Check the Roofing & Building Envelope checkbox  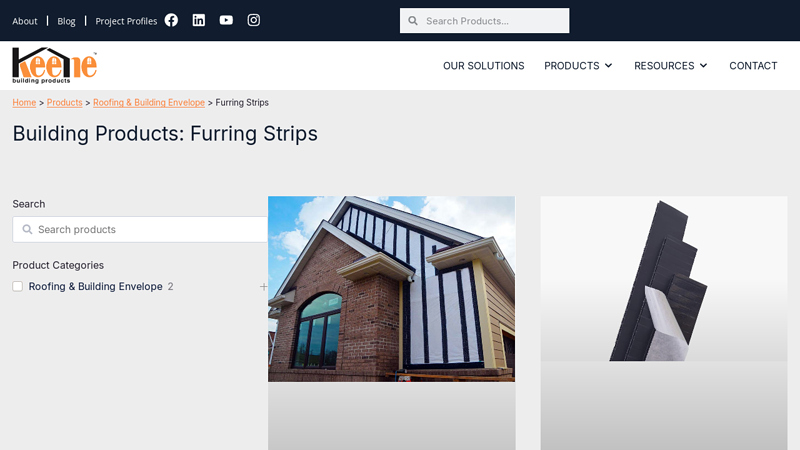[17, 287]
